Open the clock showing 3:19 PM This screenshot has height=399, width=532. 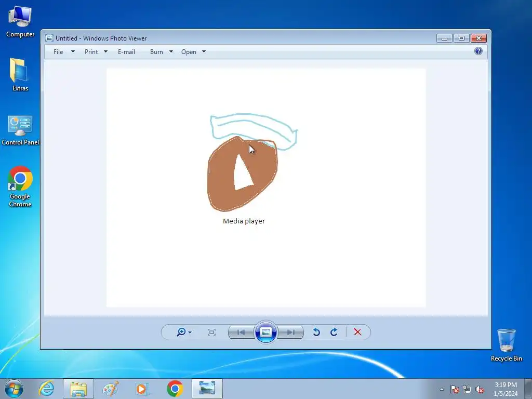[x=506, y=389]
